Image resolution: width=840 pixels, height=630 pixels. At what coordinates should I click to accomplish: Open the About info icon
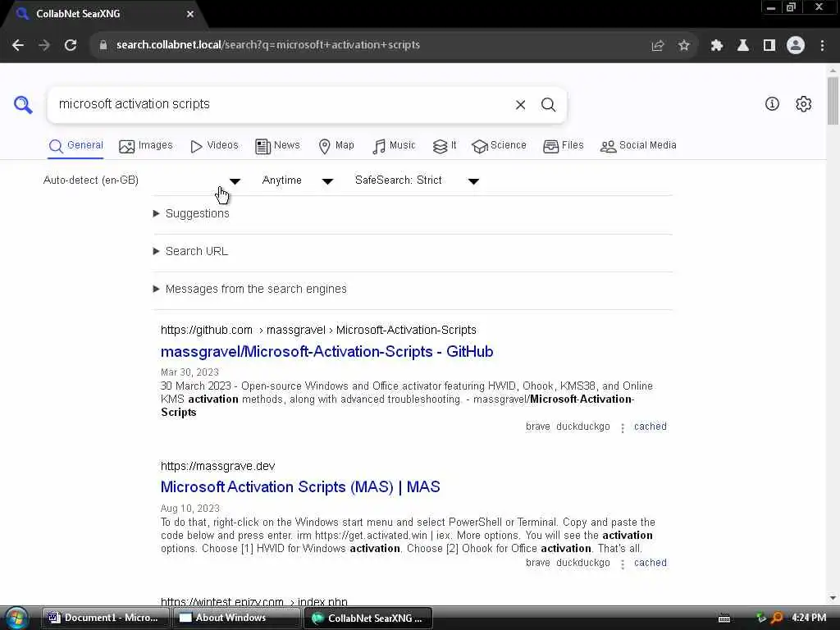tap(772, 104)
